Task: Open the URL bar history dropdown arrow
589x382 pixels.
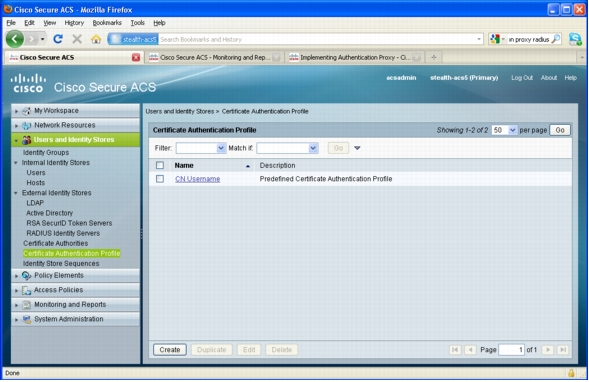Action: click(479, 39)
